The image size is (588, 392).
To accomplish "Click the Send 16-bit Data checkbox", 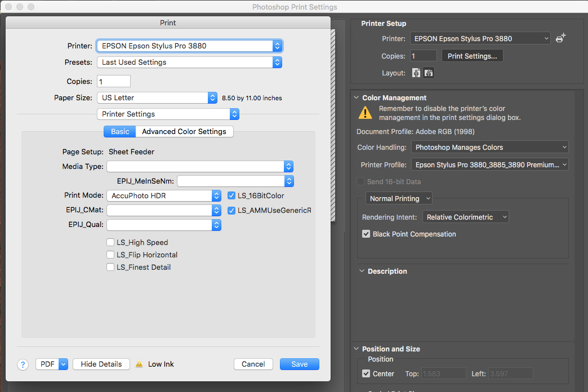I will (x=360, y=181).
